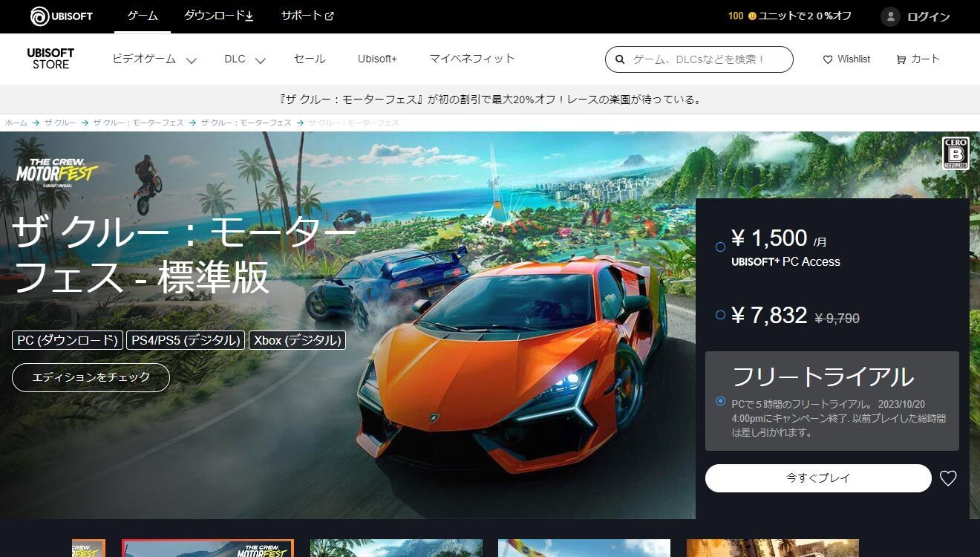
Task: Choose the Xbox (デジタル) platform
Action: click(297, 340)
